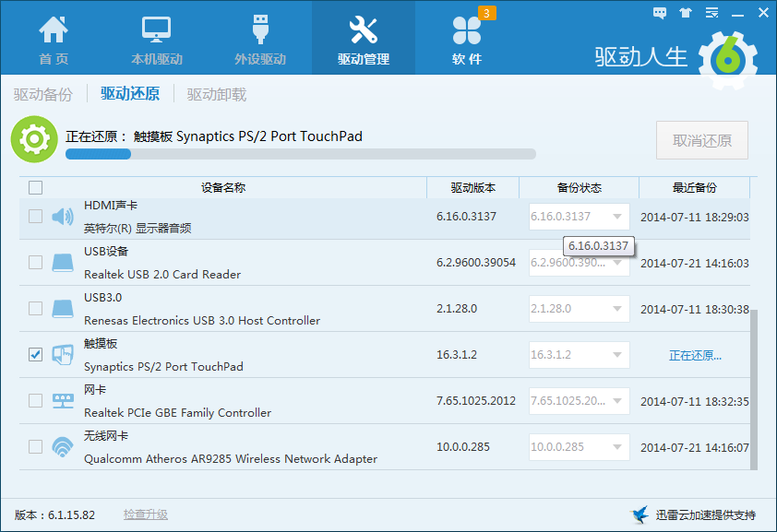Click the feedback chat icon in title bar

pos(659,13)
